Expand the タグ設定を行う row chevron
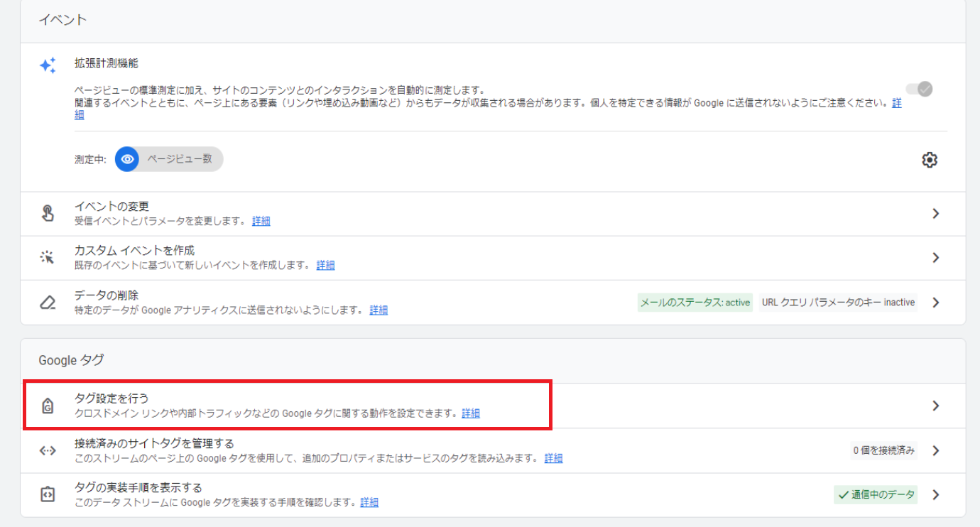The height and width of the screenshot is (527, 980). (935, 406)
